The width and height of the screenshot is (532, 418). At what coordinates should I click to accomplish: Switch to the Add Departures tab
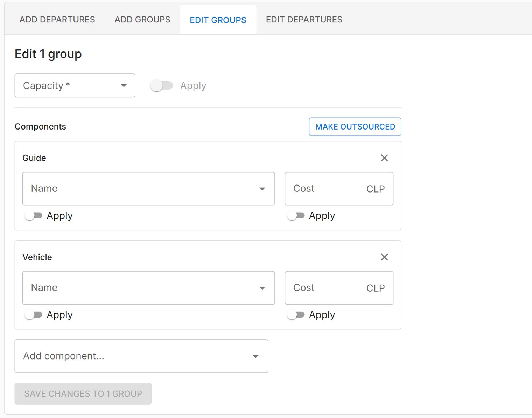tap(57, 20)
